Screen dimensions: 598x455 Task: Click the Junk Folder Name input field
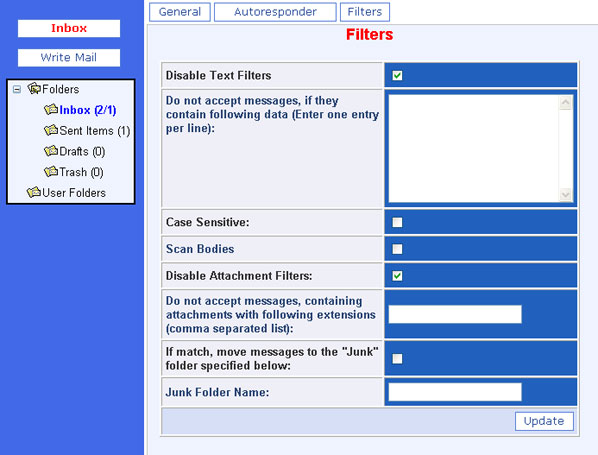coord(455,392)
